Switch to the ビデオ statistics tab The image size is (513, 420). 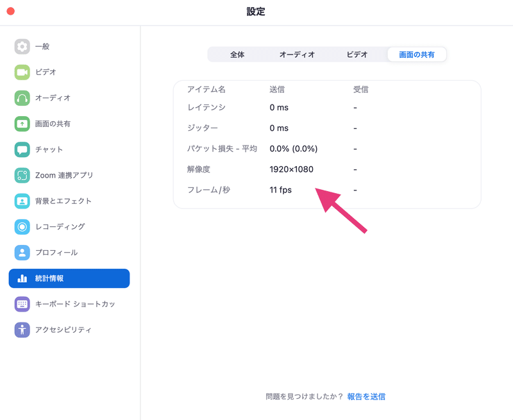(357, 55)
